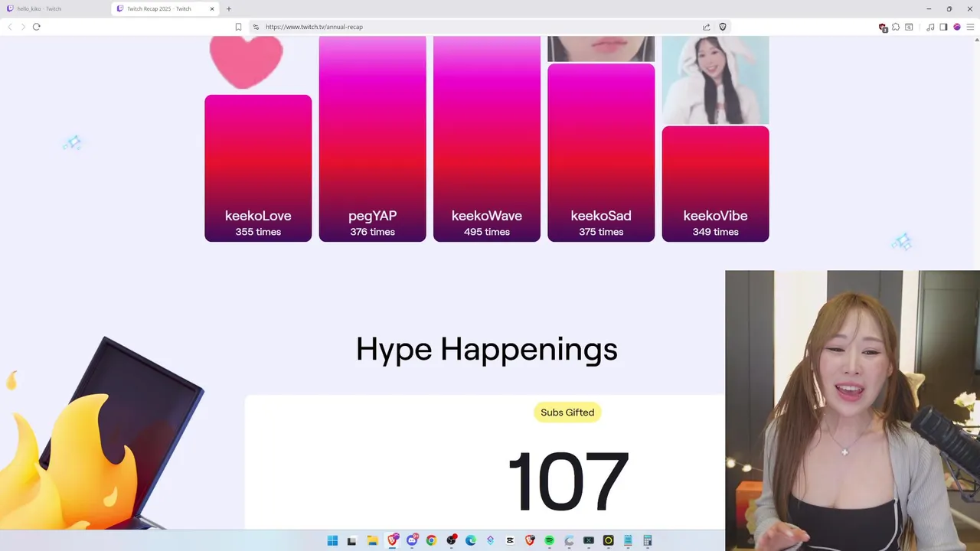Open the Notepad icon on the taskbar

point(628,540)
